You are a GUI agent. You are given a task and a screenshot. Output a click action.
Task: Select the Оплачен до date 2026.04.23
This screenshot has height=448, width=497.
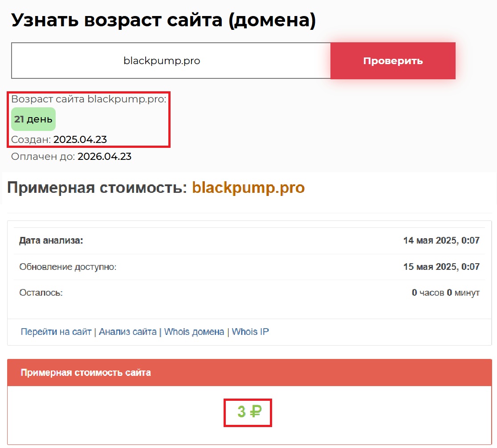click(104, 156)
